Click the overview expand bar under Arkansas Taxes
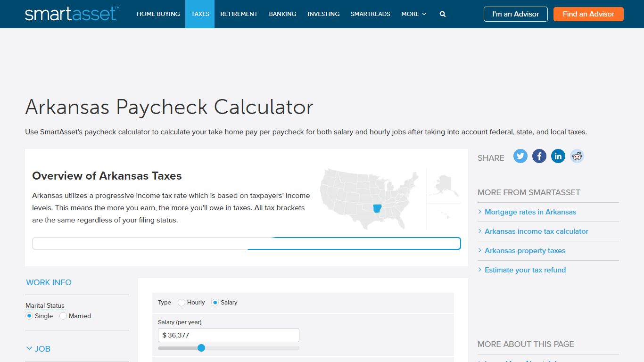Image resolution: width=644 pixels, height=362 pixels. (247, 244)
